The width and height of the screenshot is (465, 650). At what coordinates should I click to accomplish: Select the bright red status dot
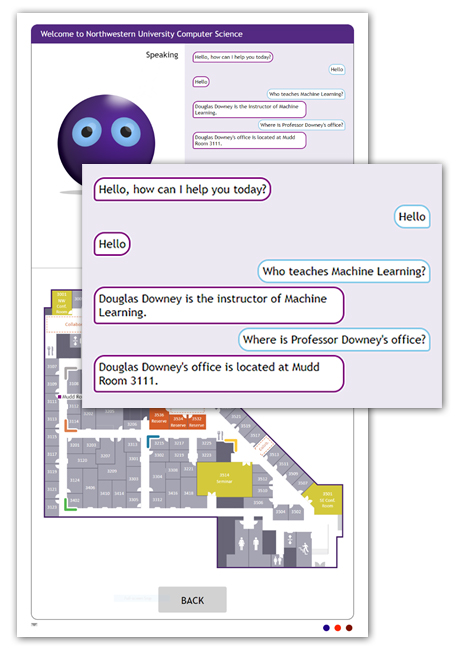tap(338, 628)
